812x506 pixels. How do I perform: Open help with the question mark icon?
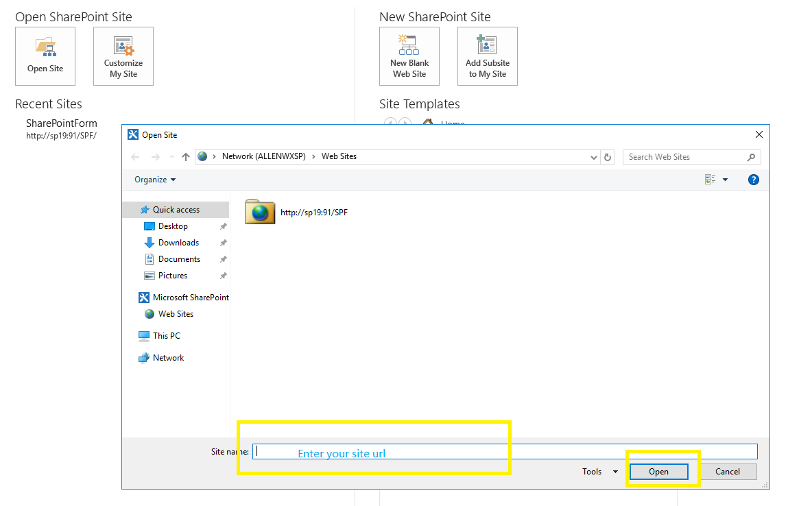pyautogui.click(x=754, y=180)
